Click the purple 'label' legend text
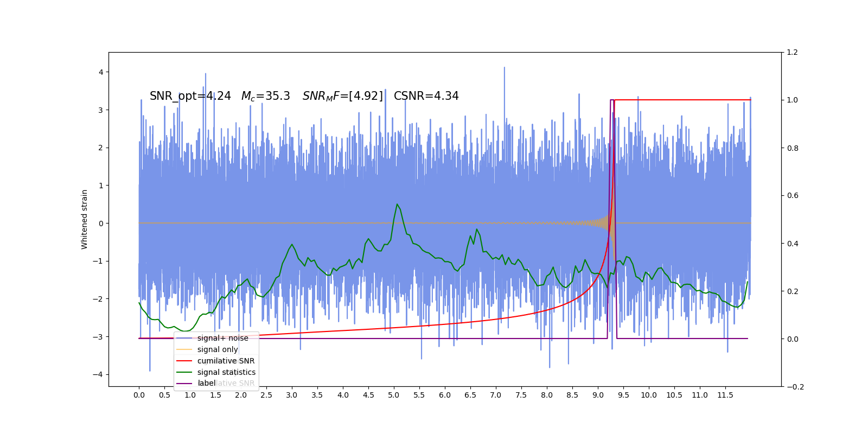This screenshot has height=434, width=868. (207, 383)
